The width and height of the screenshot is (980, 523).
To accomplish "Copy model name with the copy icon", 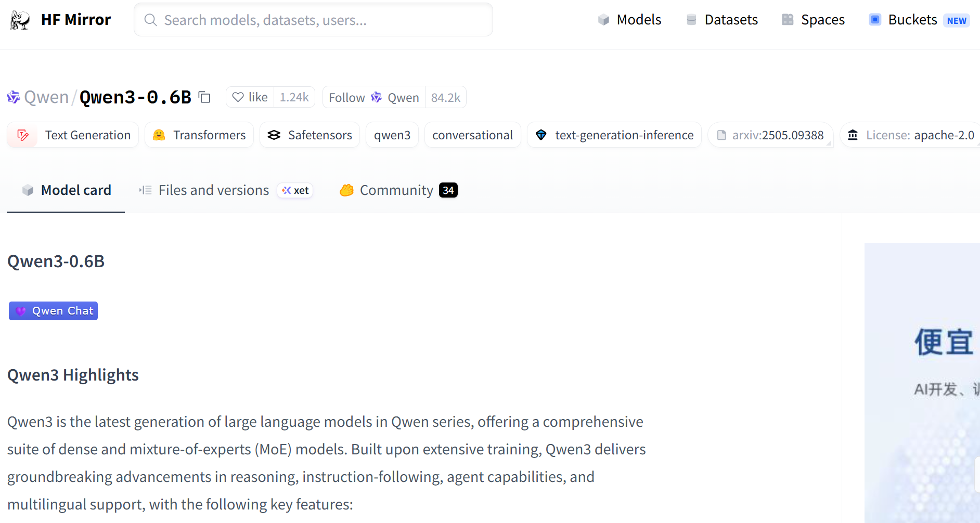I will pos(204,97).
